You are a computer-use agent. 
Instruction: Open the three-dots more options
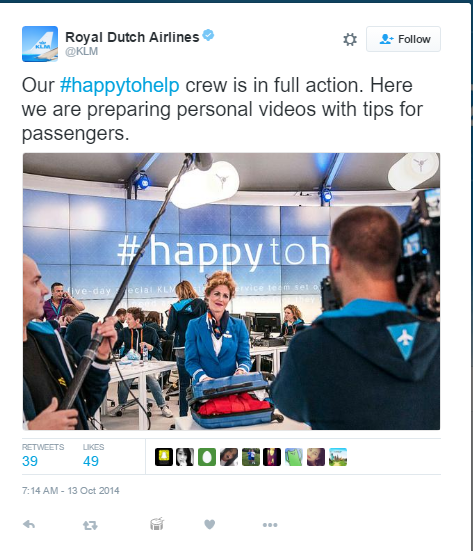pos(270,525)
